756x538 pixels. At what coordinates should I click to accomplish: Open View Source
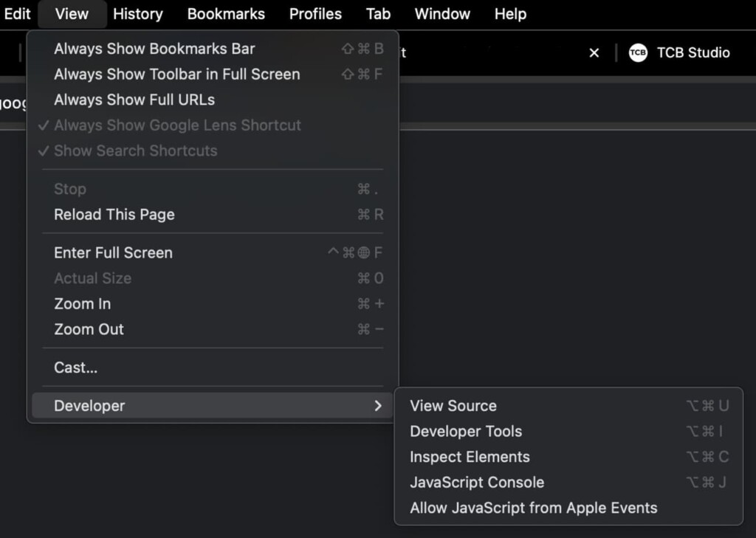[453, 405]
